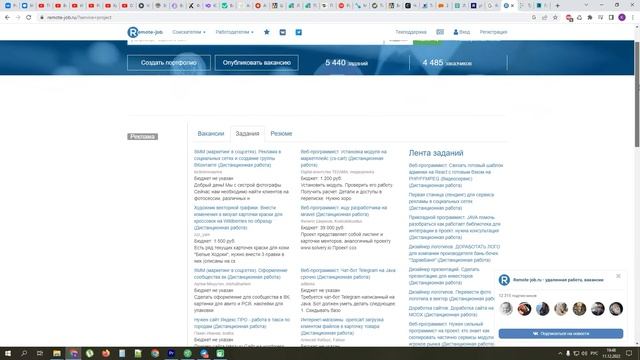Click the taskbar search icon
The image size is (640, 360).
tap(24, 353)
